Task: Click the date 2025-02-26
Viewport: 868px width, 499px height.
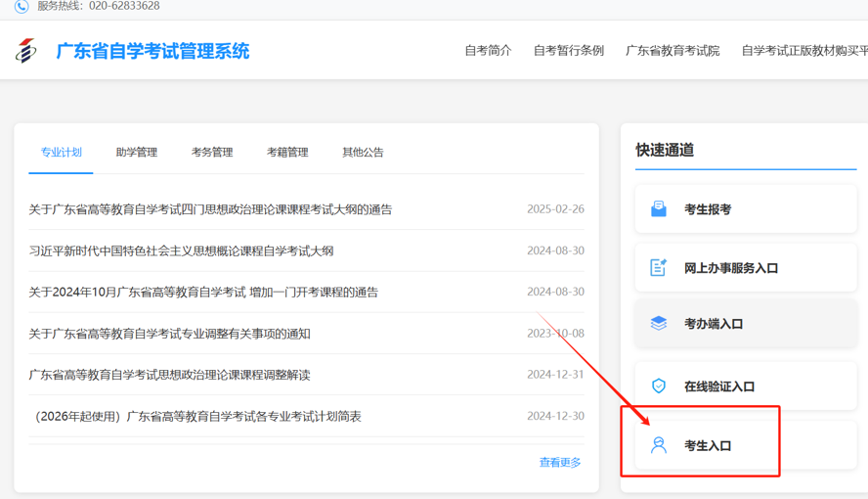Action: point(555,209)
